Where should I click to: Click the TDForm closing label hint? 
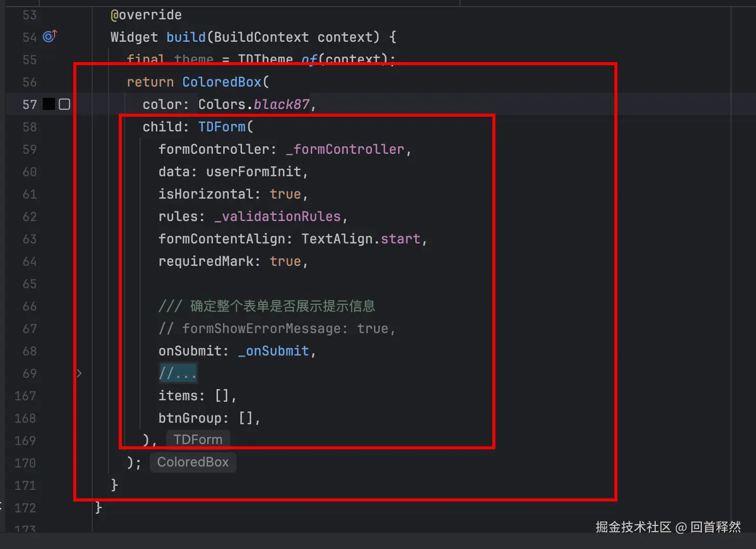198,440
